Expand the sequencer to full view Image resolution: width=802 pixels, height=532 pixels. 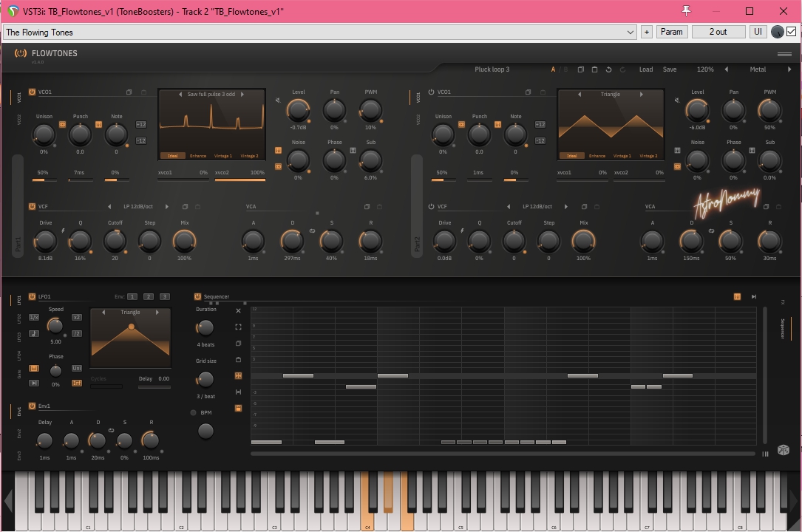[238, 327]
